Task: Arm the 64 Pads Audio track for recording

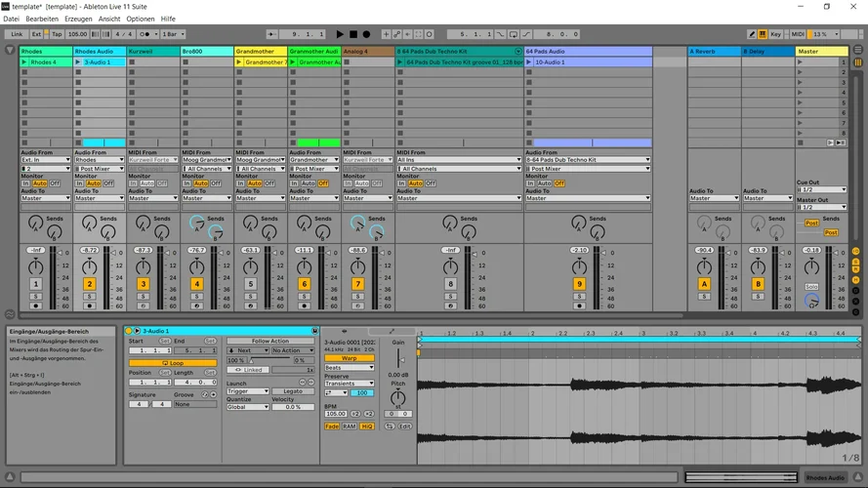Action: 579,306
